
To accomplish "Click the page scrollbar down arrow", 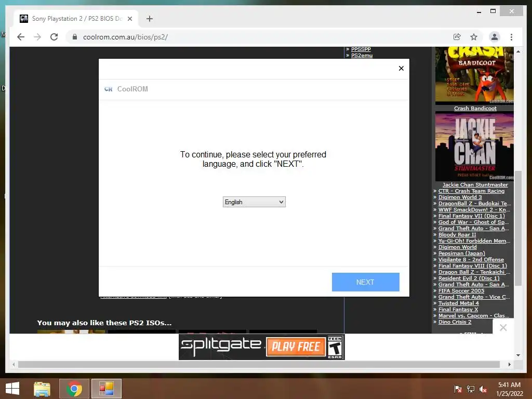I will 518,355.
